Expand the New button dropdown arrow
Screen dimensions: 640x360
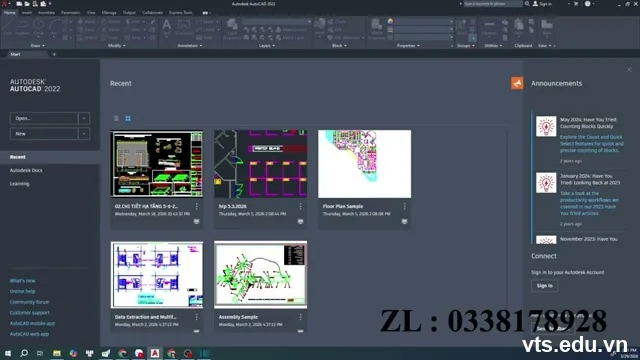coord(84,133)
